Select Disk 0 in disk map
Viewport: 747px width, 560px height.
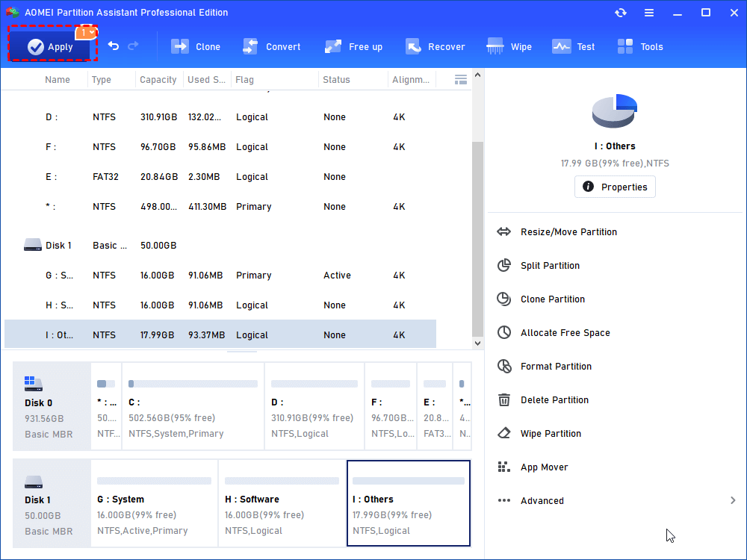coord(52,406)
